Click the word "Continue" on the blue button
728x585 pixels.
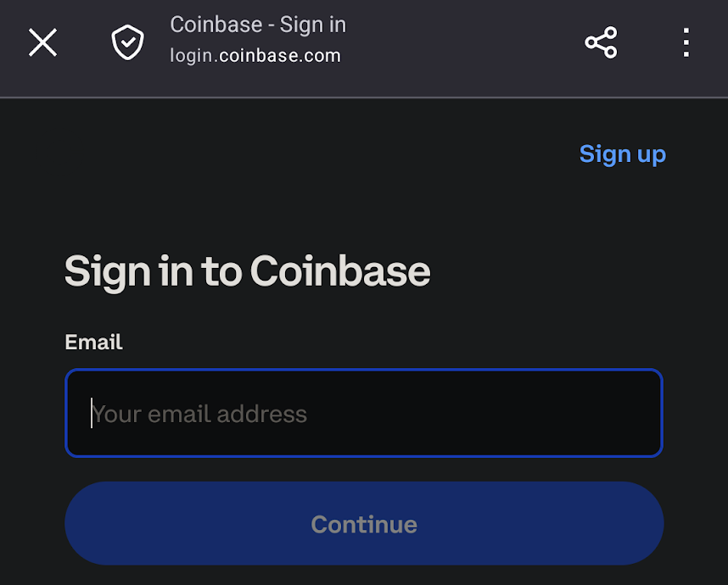point(363,524)
